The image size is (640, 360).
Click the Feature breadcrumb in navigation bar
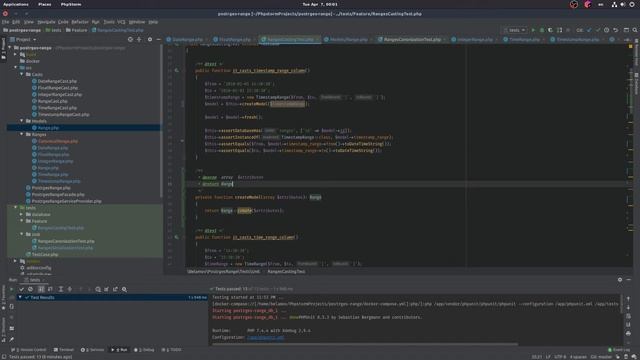pyautogui.click(x=77, y=30)
